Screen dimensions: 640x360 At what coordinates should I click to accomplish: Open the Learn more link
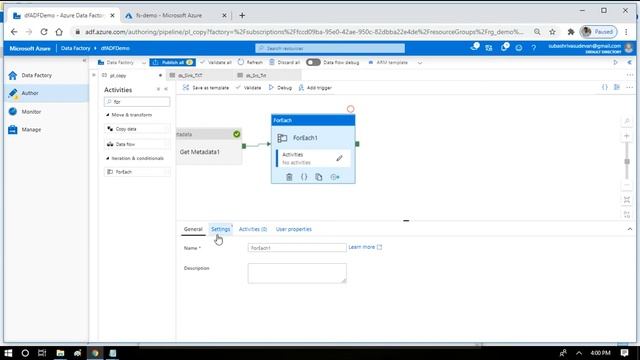click(365, 247)
